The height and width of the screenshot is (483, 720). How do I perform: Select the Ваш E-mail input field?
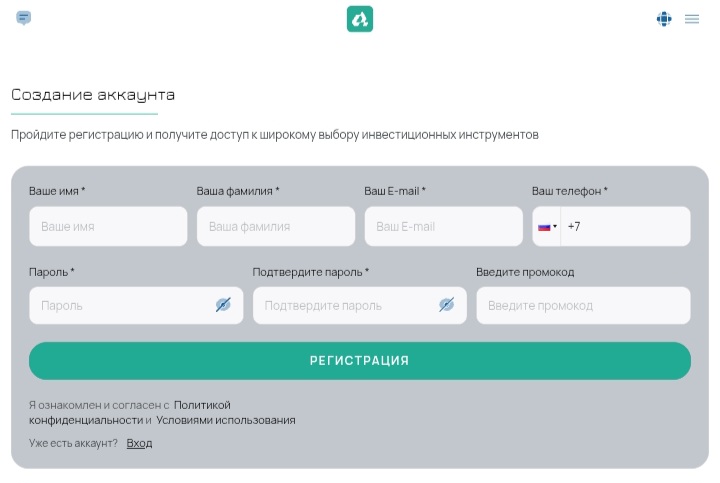point(443,227)
